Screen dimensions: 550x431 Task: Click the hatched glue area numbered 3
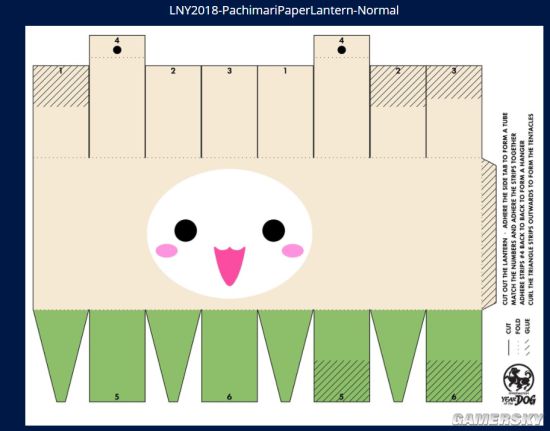point(454,82)
